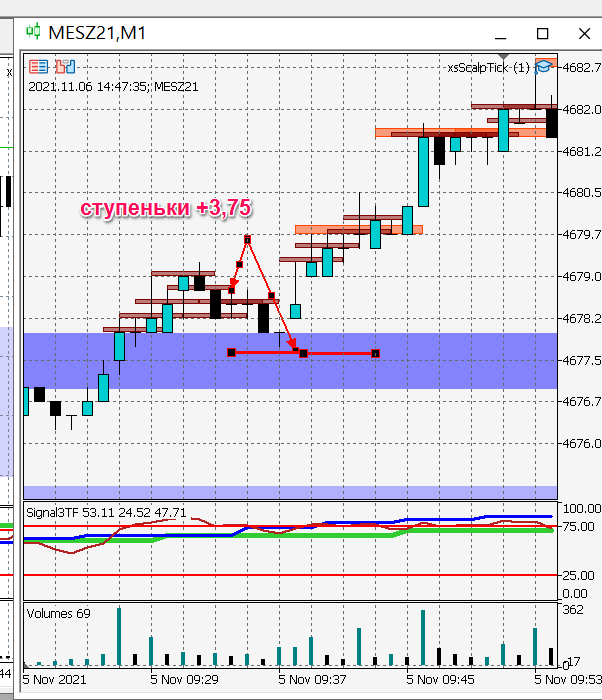Maximize the MESZ21,M1 chart window

coord(542,34)
